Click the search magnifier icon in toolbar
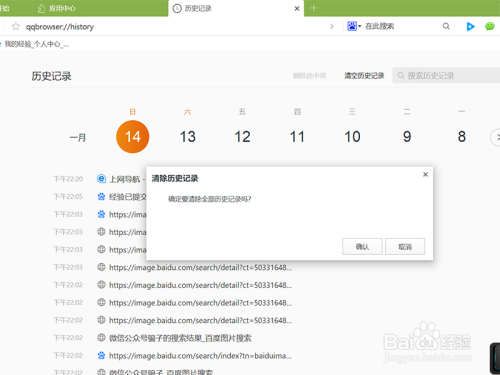The image size is (500, 375). coord(446,26)
